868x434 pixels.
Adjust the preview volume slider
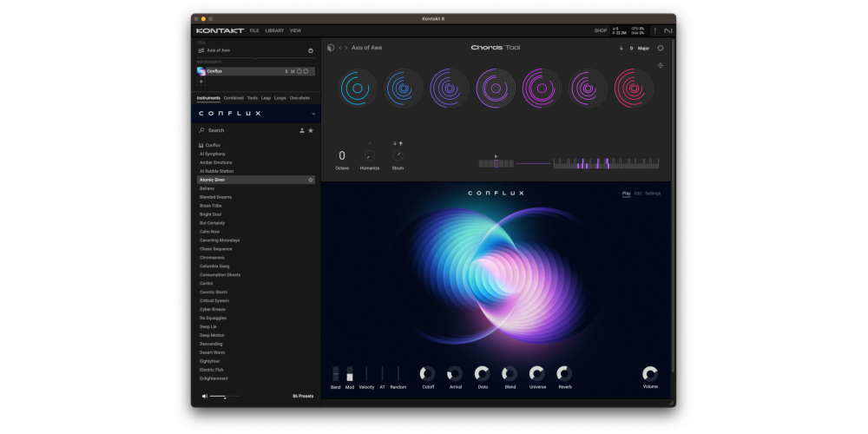[x=225, y=397]
